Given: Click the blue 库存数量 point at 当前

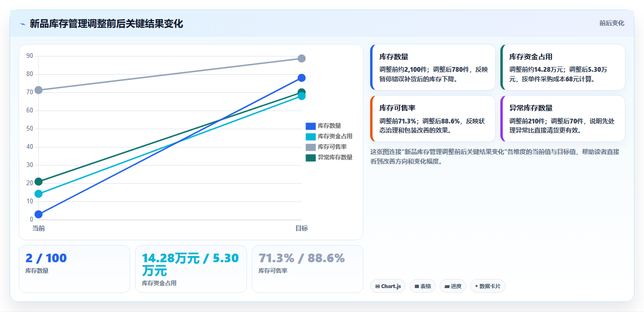Looking at the screenshot, I should tap(38, 214).
